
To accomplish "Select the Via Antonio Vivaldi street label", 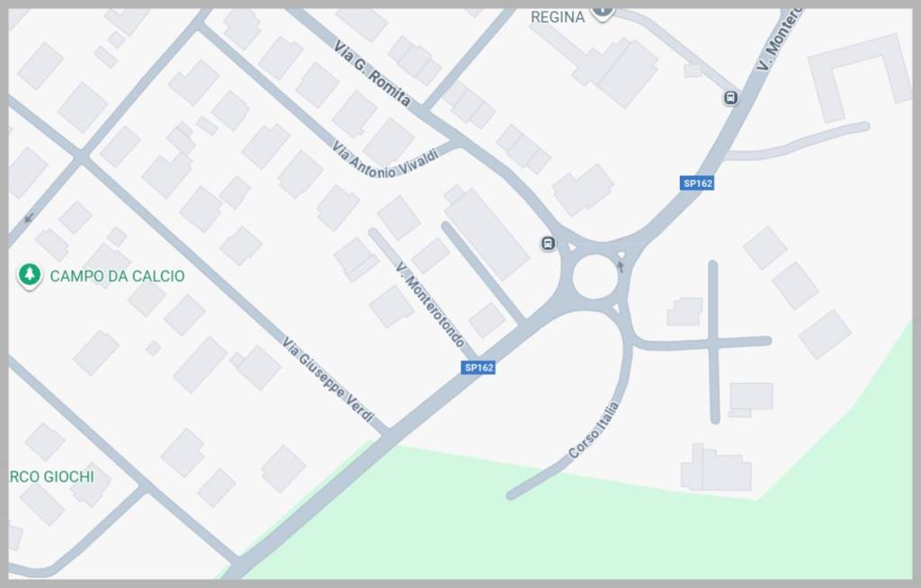I will (385, 160).
